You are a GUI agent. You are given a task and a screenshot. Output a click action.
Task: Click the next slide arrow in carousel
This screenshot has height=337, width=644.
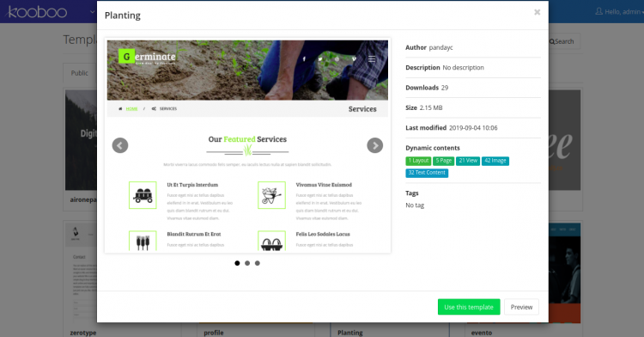[374, 145]
